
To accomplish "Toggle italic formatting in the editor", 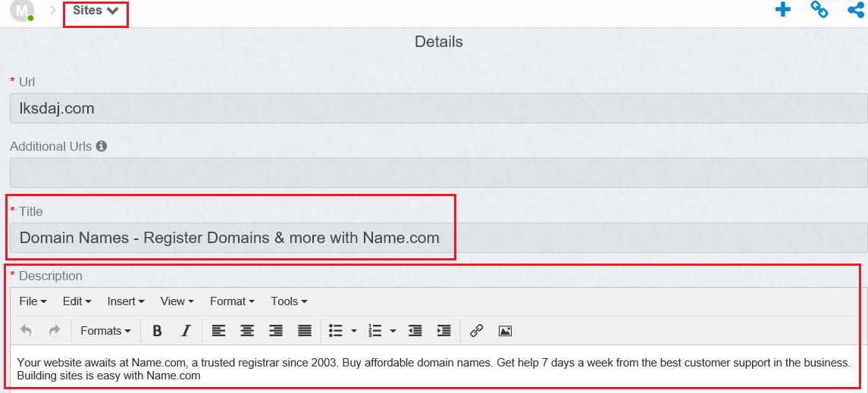I will 186,331.
